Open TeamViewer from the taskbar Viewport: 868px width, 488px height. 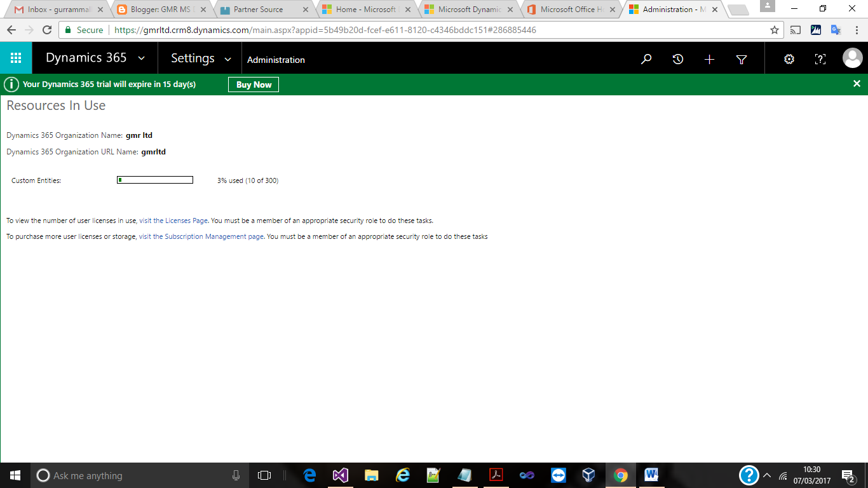tap(558, 475)
